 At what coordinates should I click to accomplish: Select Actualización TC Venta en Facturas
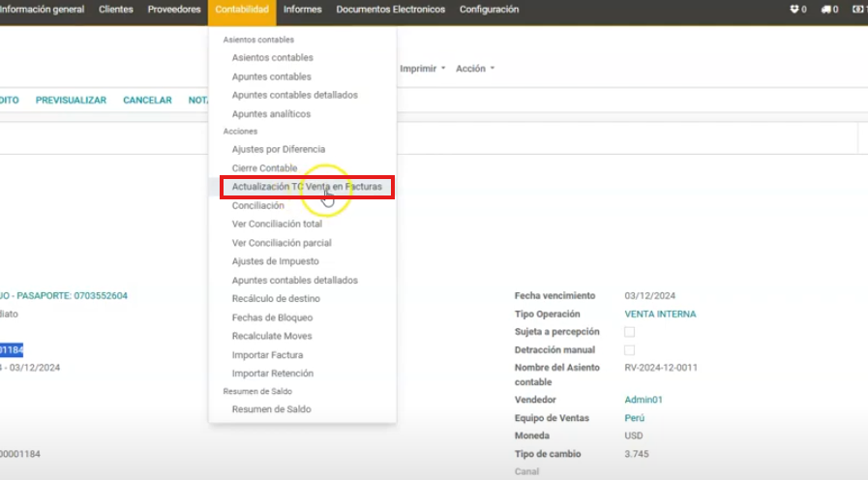[x=307, y=186]
